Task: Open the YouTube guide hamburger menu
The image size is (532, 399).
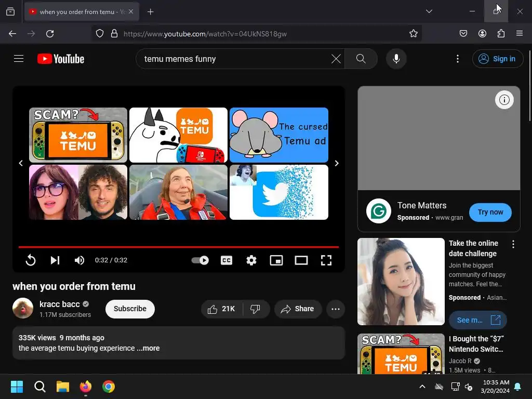Action: coord(19,59)
